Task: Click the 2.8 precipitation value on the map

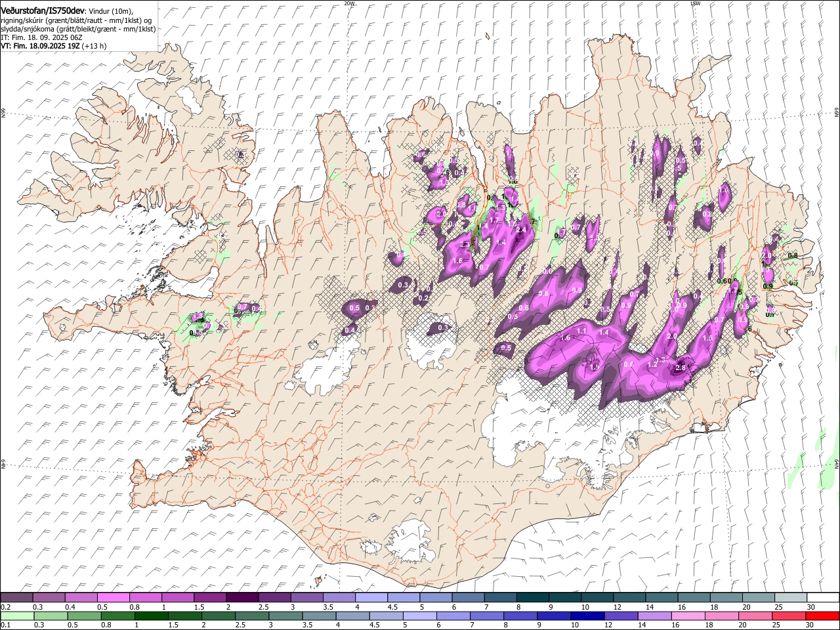Action: click(x=680, y=368)
